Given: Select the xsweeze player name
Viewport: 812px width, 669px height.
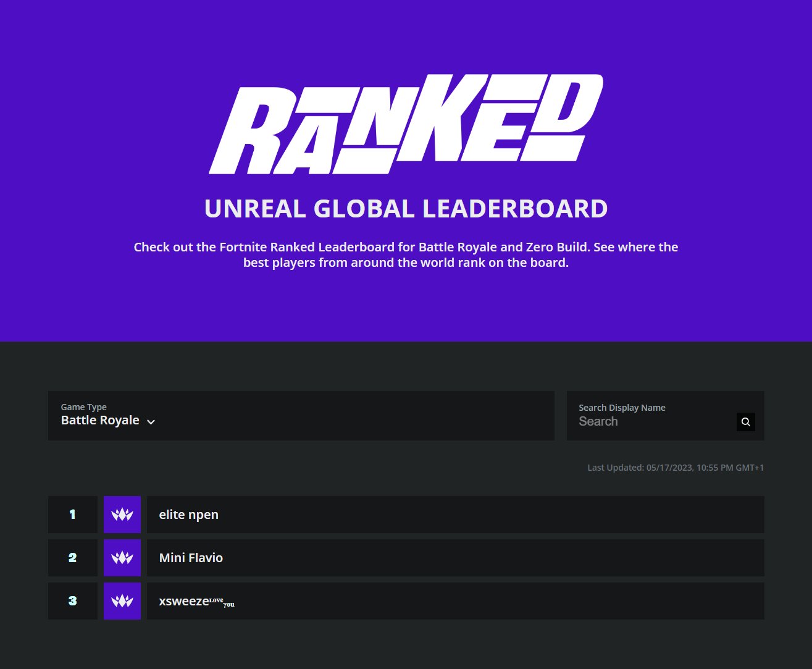Looking at the screenshot, I should (196, 601).
